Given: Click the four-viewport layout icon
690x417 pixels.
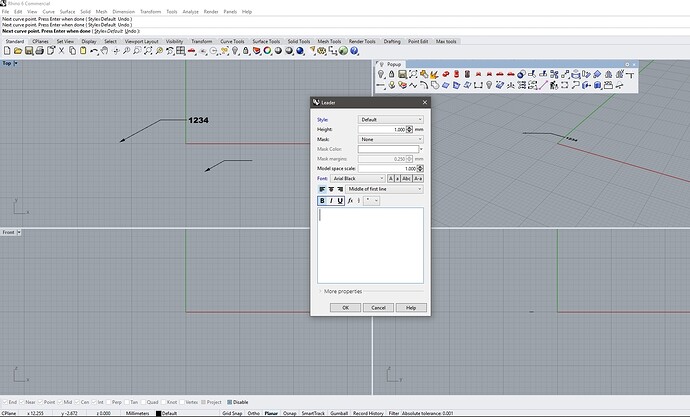Looking at the screenshot, I should coord(180,51).
